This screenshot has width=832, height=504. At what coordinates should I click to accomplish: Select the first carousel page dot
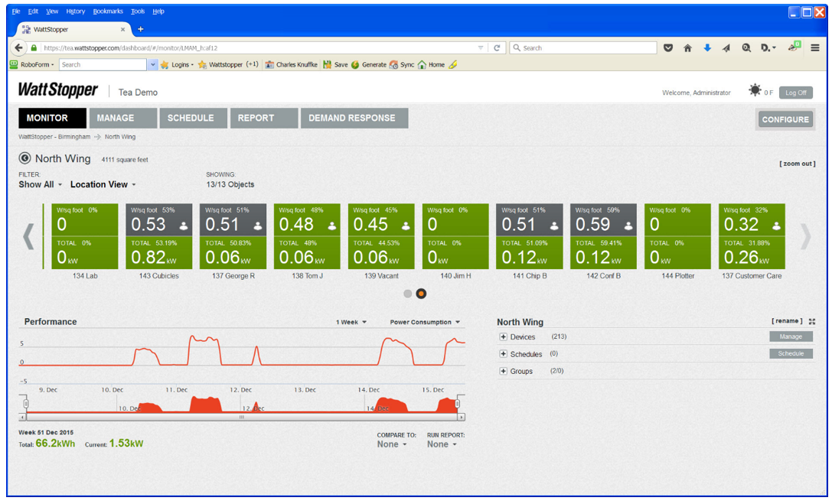coord(407,294)
